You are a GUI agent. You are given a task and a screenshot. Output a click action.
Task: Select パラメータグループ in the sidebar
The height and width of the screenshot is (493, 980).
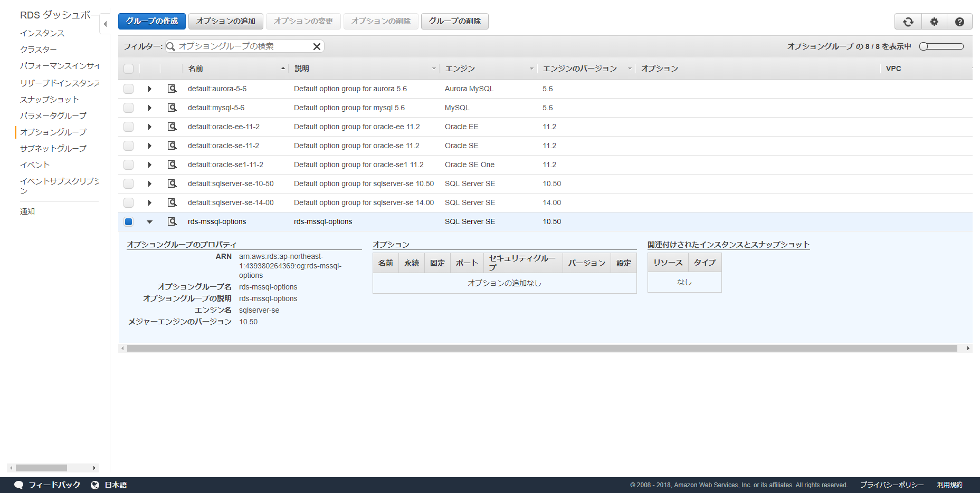click(x=53, y=115)
